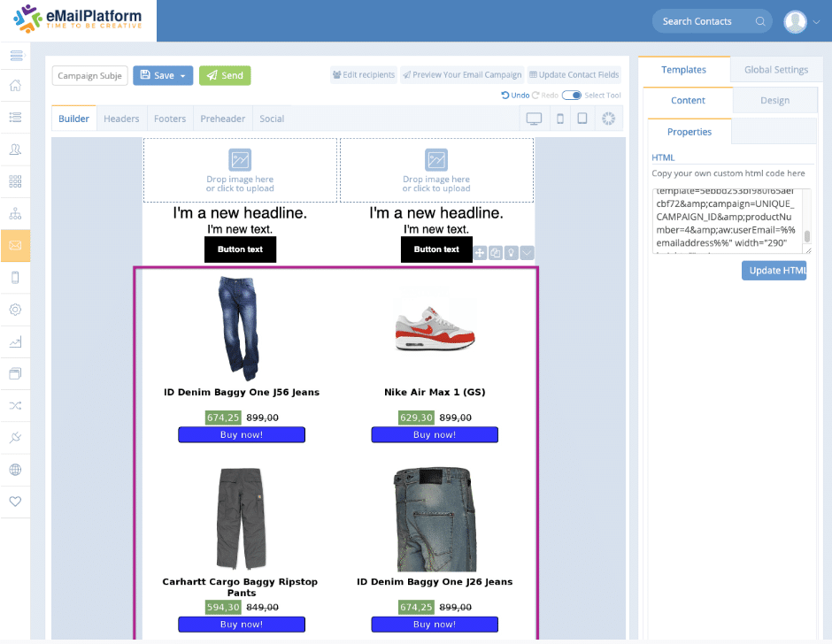
Task: Click the user avatar icon
Action: 795,22
